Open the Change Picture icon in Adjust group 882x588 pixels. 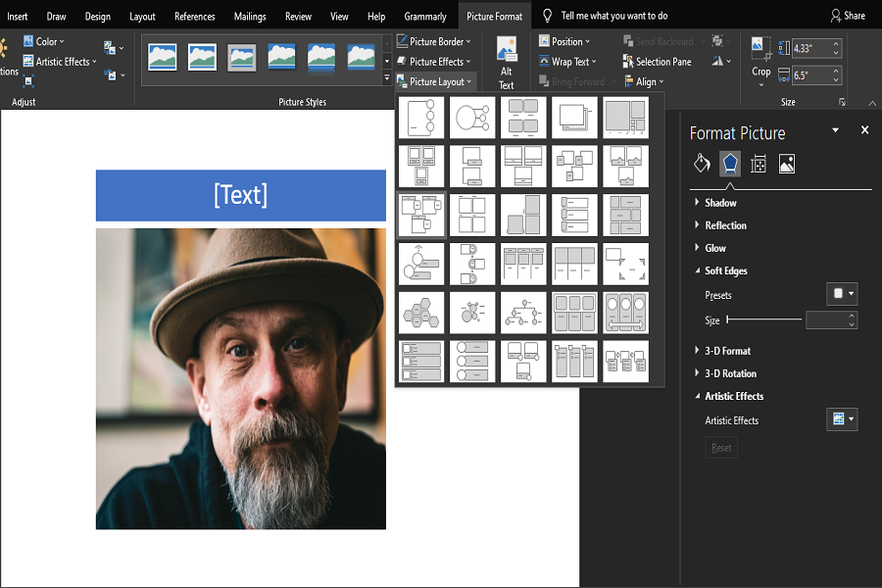pos(112,48)
